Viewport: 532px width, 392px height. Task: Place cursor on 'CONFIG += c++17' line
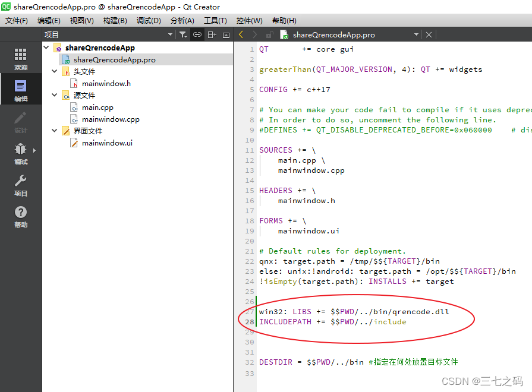294,90
